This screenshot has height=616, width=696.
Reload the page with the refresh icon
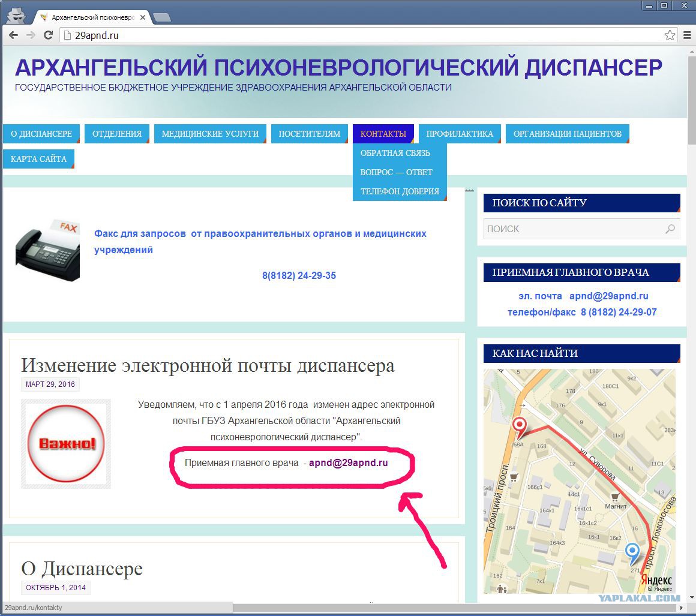[x=49, y=35]
